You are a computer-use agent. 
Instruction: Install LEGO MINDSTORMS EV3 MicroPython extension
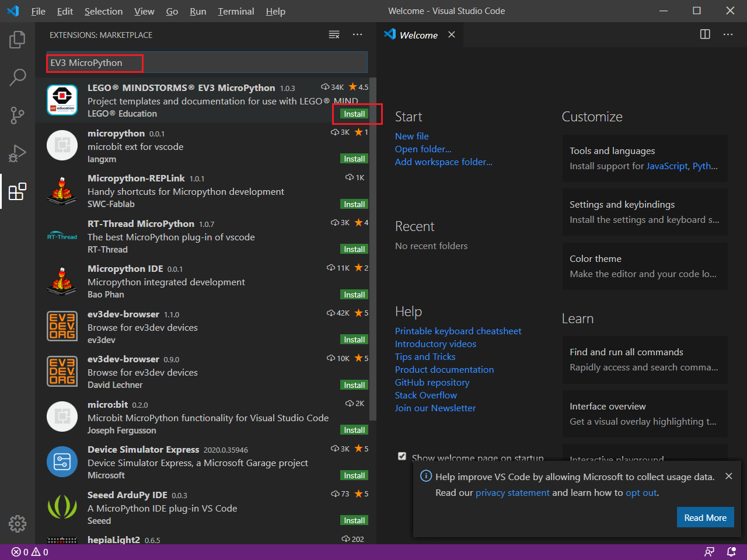pyautogui.click(x=354, y=114)
